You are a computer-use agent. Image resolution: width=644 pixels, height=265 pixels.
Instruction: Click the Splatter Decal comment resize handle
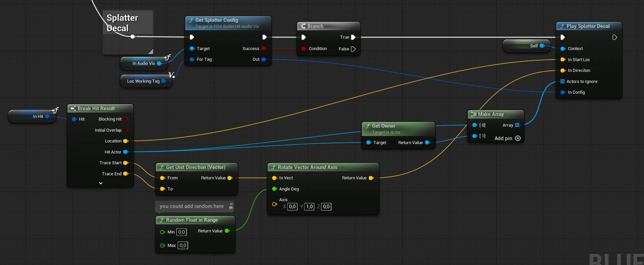pyautogui.click(x=151, y=52)
